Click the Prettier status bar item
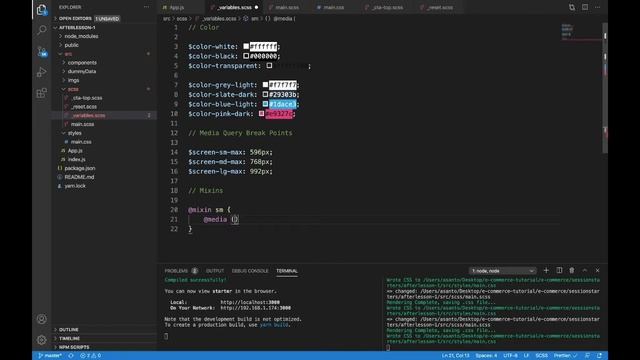Screen dimensions: 640x360 [x=565, y=356]
